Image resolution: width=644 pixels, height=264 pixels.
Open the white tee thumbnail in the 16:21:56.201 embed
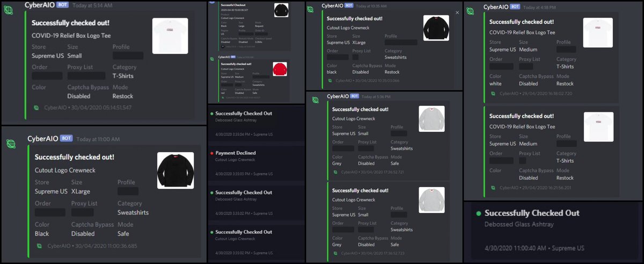[x=598, y=127]
